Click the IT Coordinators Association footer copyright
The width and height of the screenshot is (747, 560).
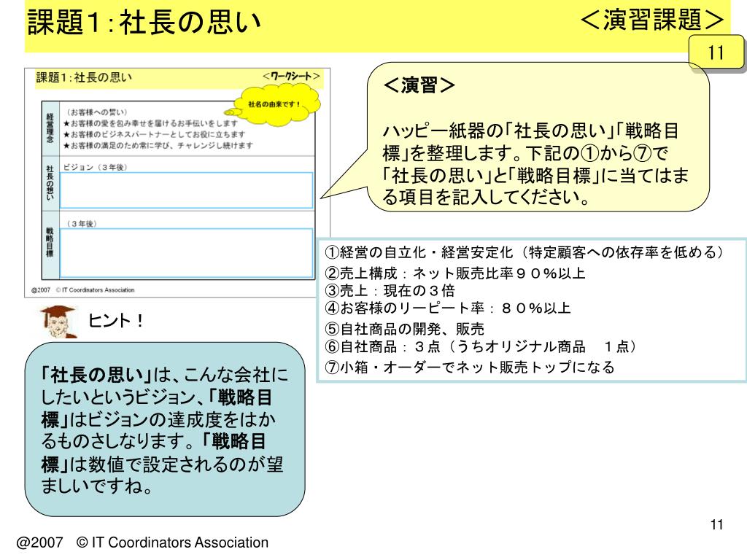tap(142, 542)
